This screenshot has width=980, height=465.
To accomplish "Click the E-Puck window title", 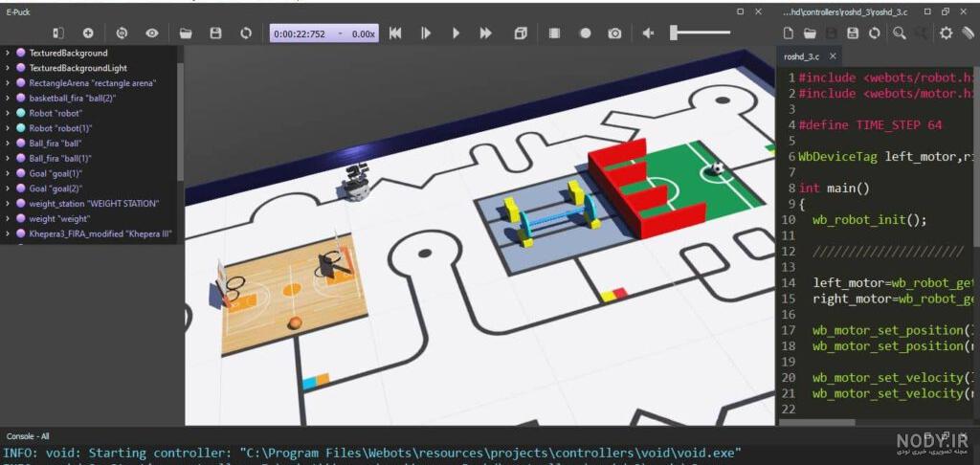I will point(18,11).
